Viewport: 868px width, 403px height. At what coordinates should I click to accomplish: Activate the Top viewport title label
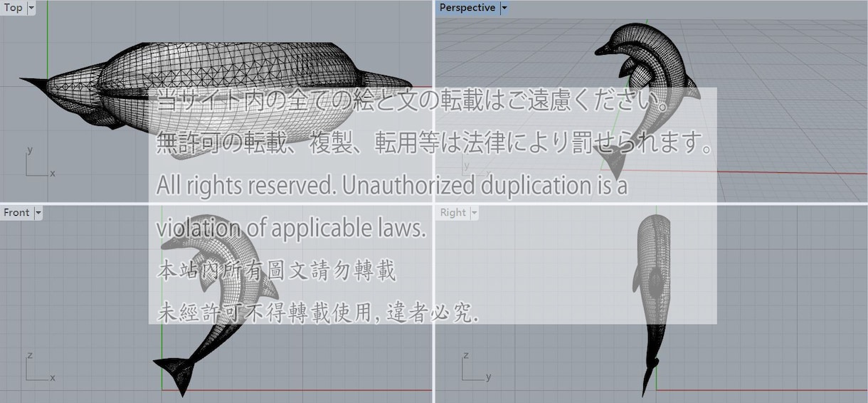tap(13, 8)
